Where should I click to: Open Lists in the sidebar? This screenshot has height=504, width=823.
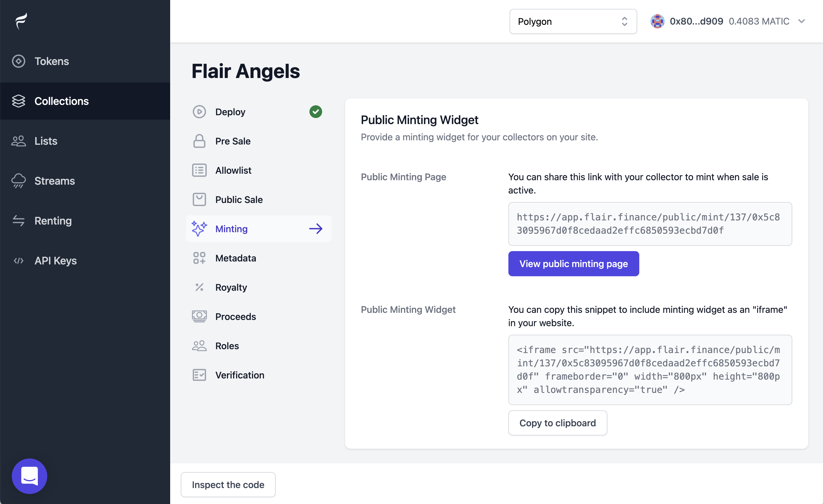pos(85,141)
